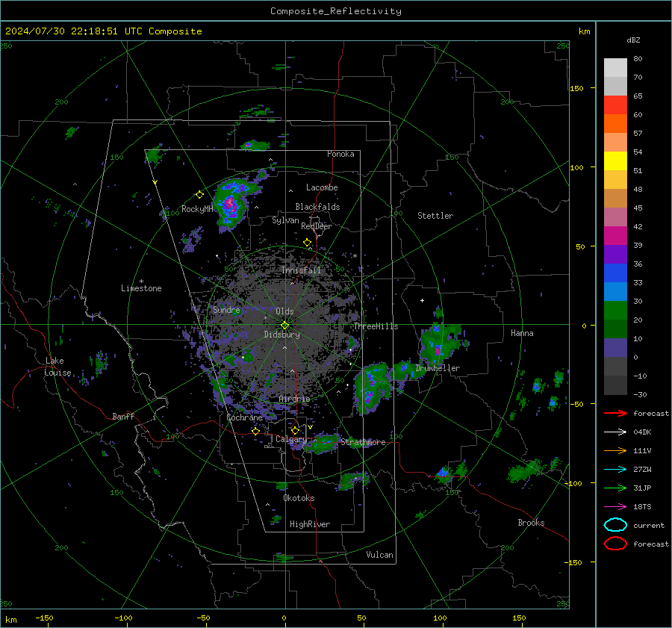
Task: Click the Sundre city label
Action: coord(226,310)
